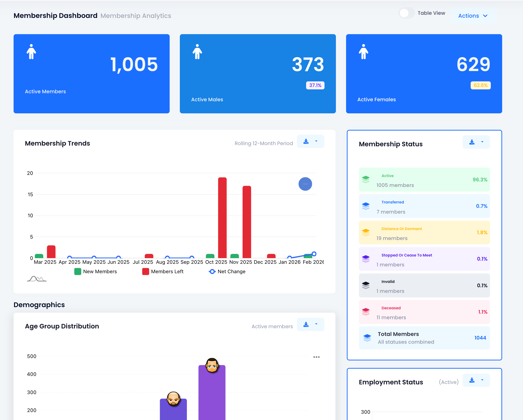Click Employment Status download icon

472,380
